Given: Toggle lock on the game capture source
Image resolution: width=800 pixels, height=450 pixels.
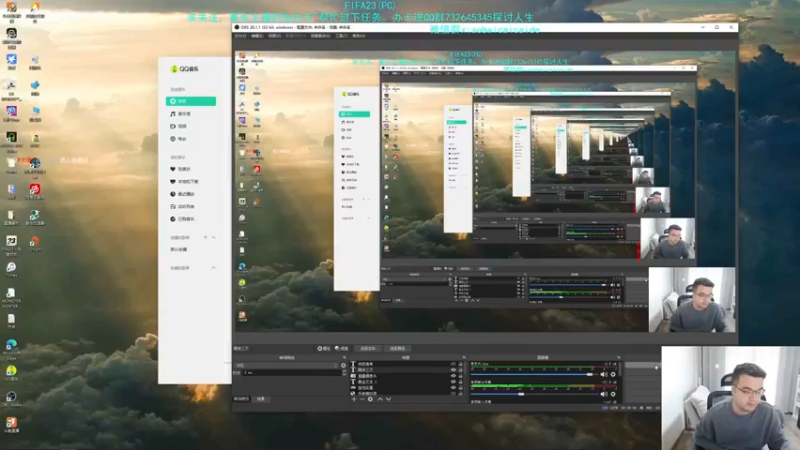Looking at the screenshot, I should click(x=461, y=388).
